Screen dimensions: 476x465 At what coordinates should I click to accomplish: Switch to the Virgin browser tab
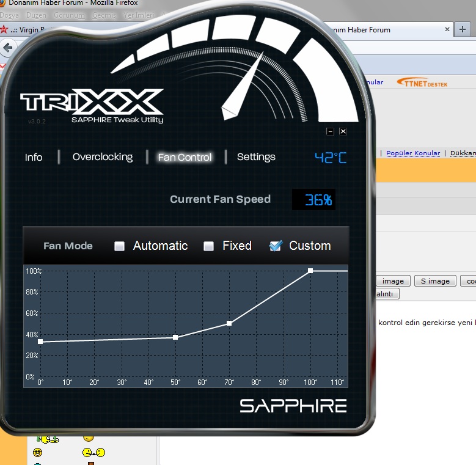tap(27, 29)
